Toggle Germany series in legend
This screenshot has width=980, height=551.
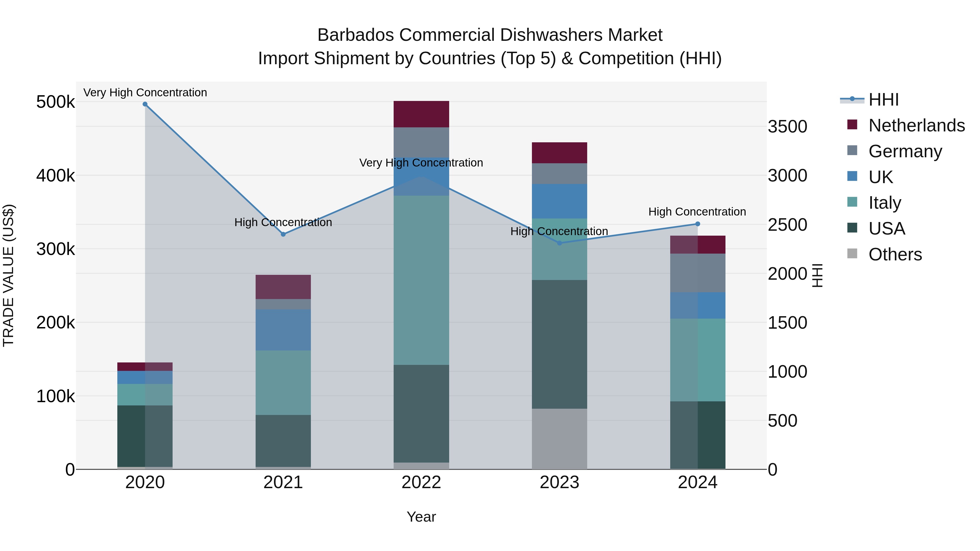pyautogui.click(x=895, y=151)
